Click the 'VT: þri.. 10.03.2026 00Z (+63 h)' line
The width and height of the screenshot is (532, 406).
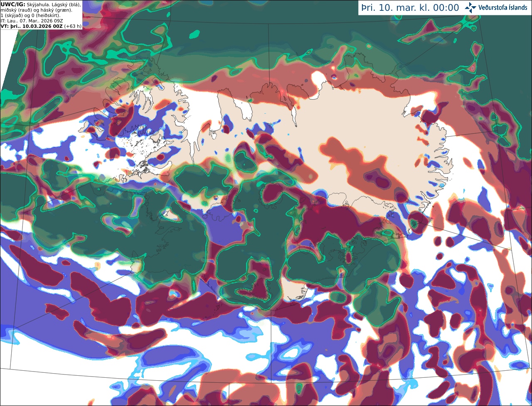[x=41, y=26]
